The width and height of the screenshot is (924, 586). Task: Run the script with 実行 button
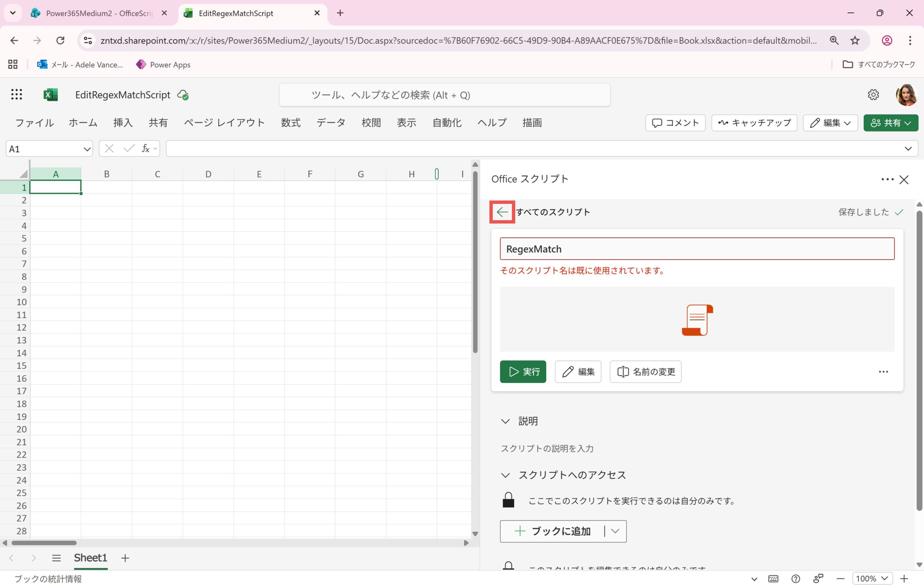coord(523,372)
